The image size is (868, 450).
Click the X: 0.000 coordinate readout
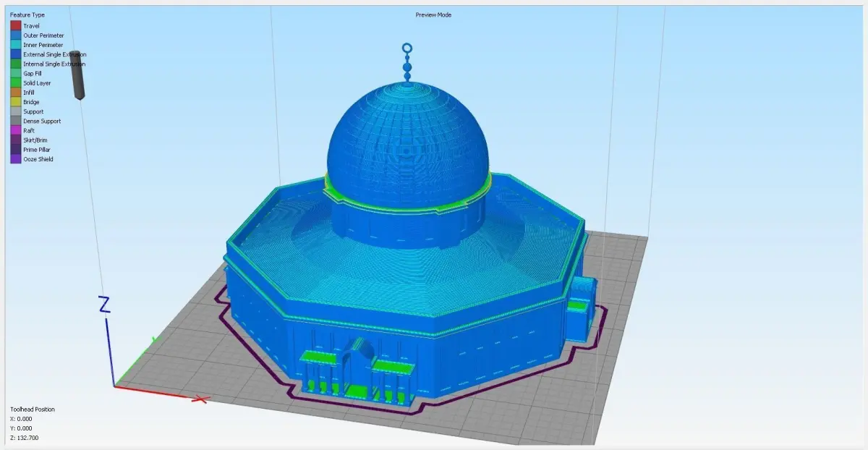pyautogui.click(x=20, y=419)
